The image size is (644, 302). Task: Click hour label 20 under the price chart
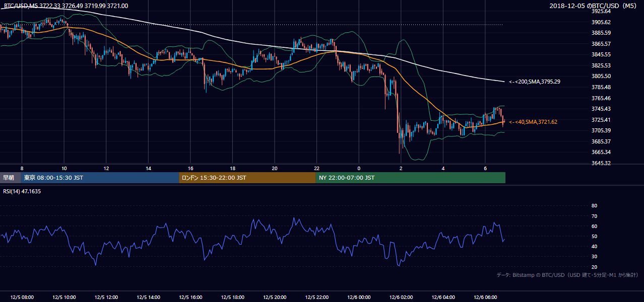click(275, 168)
